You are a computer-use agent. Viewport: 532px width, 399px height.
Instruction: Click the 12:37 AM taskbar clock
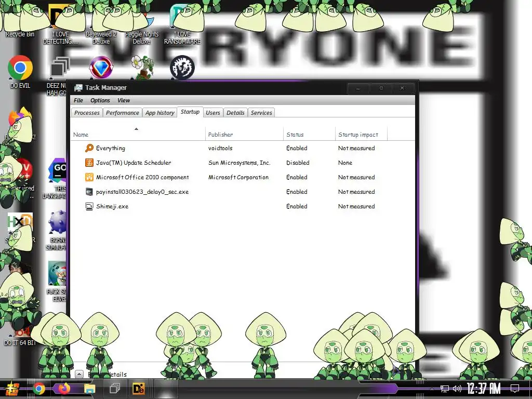[484, 389]
